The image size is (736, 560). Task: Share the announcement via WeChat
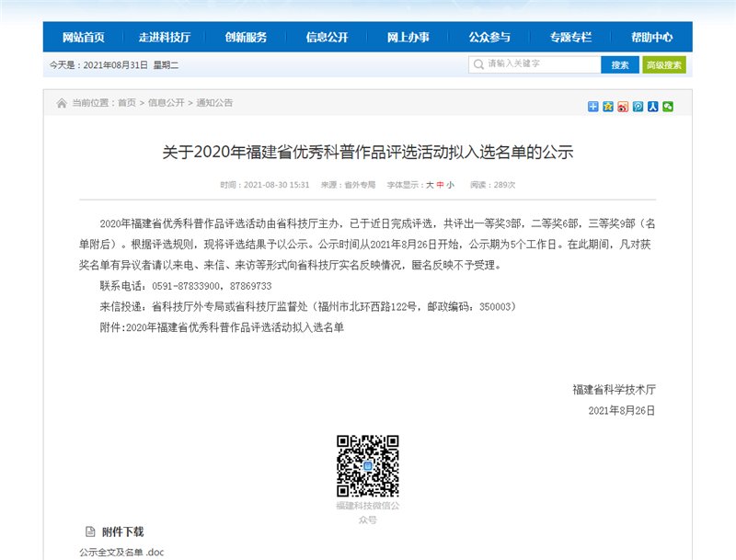[669, 107]
